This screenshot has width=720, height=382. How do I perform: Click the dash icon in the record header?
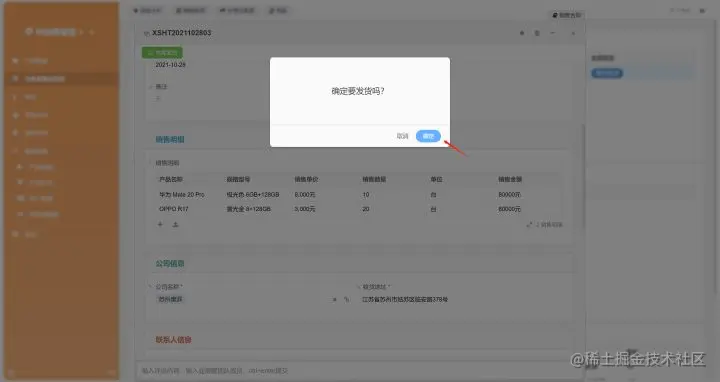(x=552, y=33)
